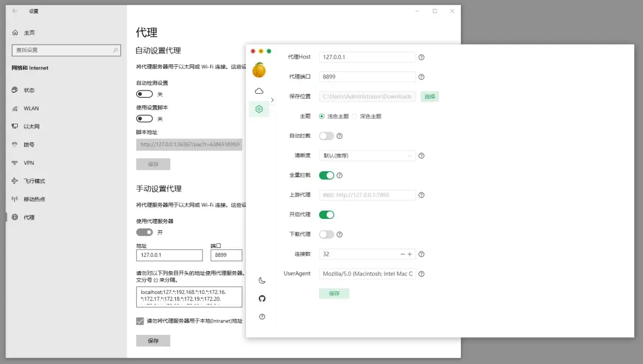Turn off 开启代理 switch
Screen dimensions: 643x364
[326, 215]
